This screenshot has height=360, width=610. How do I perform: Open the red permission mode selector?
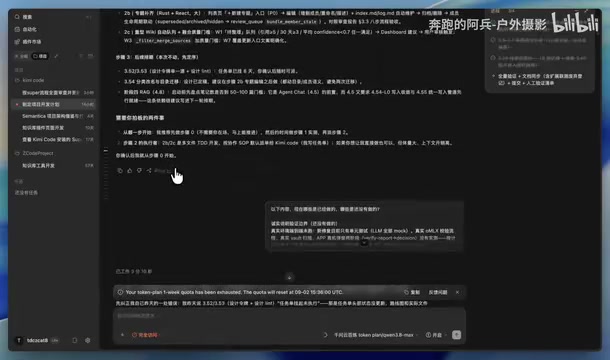(145, 335)
